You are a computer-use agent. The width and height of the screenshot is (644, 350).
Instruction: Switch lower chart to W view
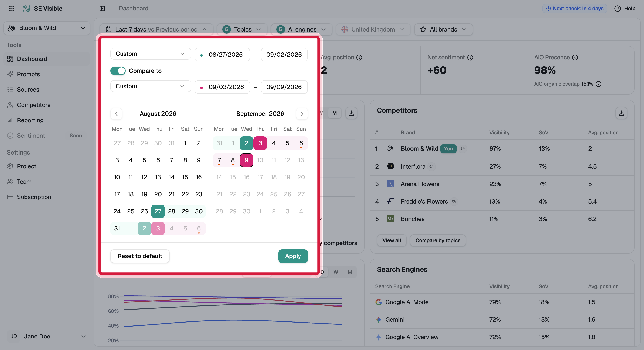(x=335, y=272)
